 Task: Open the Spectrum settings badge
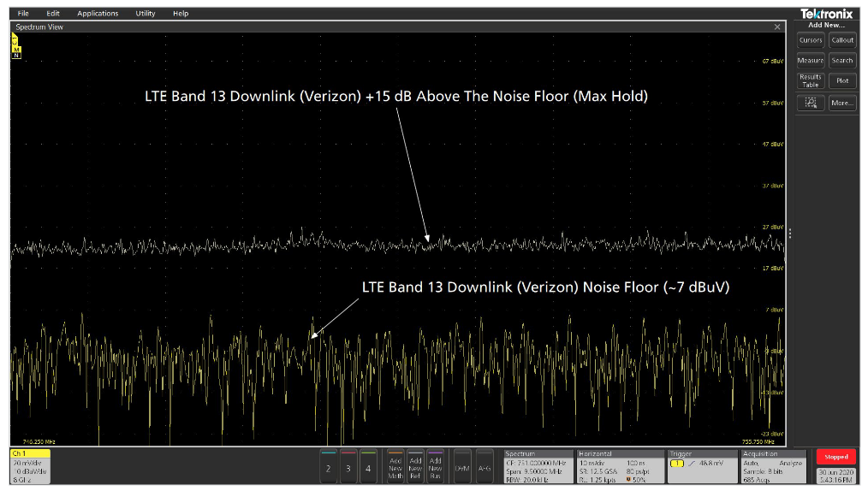point(538,466)
